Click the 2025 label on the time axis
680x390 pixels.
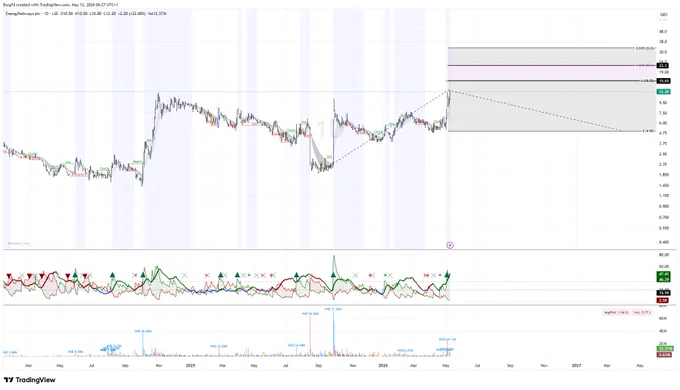pyautogui.click(x=190, y=365)
